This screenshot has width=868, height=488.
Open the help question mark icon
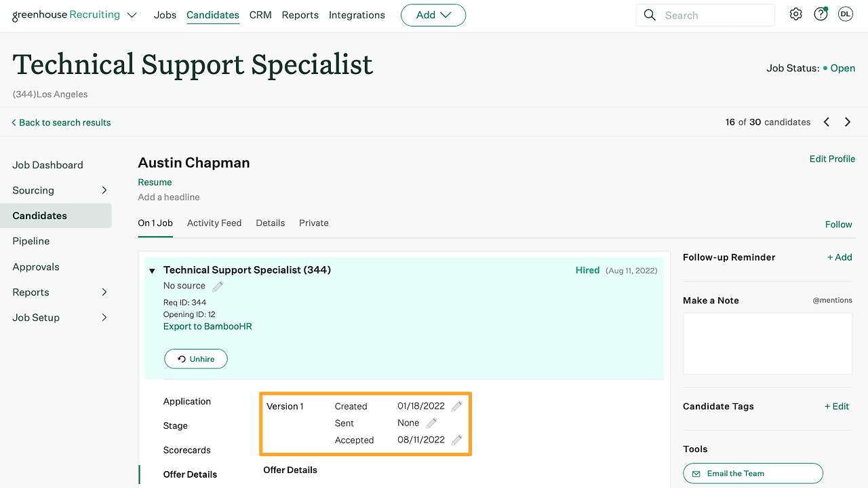tap(820, 14)
